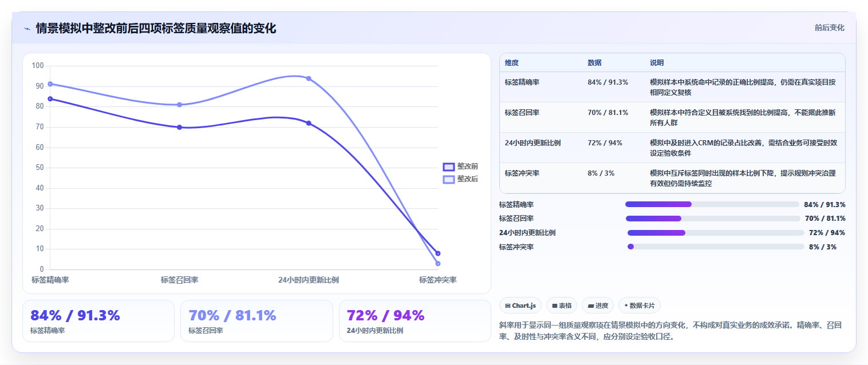Screen dimensions: 868x365
Task: Click the 100 tick on the y-axis
Action: [x=38, y=66]
